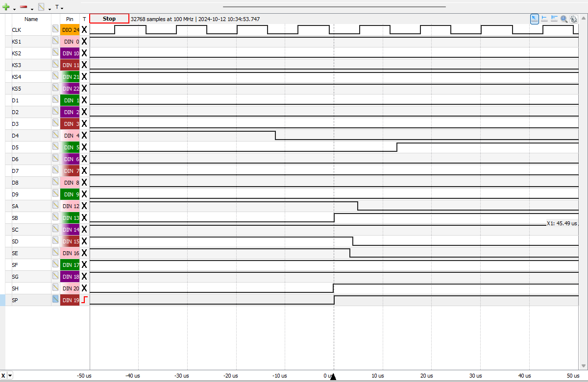This screenshot has width=588, height=382.
Task: Click the DIO 24 pin color cell
Action: coord(70,30)
